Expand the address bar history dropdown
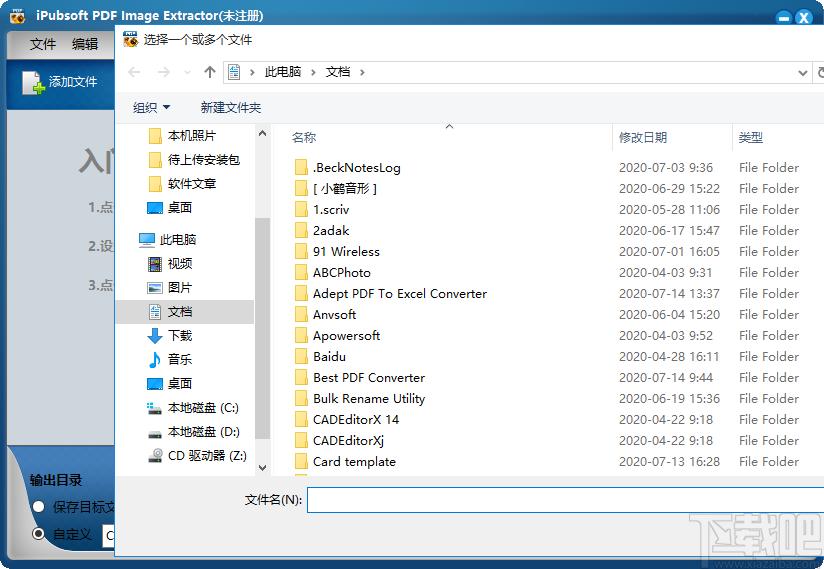Image resolution: width=824 pixels, height=569 pixels. [x=802, y=73]
